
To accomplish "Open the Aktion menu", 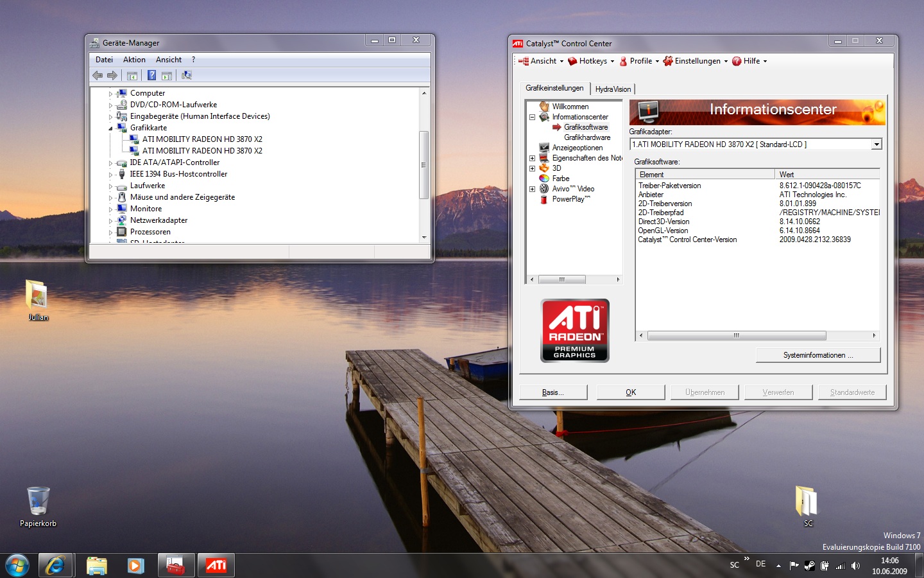I will (x=134, y=60).
